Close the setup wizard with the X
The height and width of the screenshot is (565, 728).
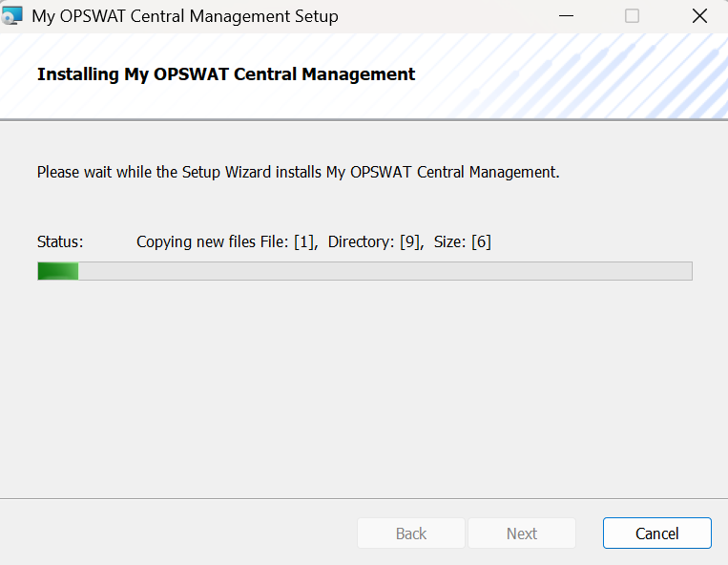pos(699,16)
